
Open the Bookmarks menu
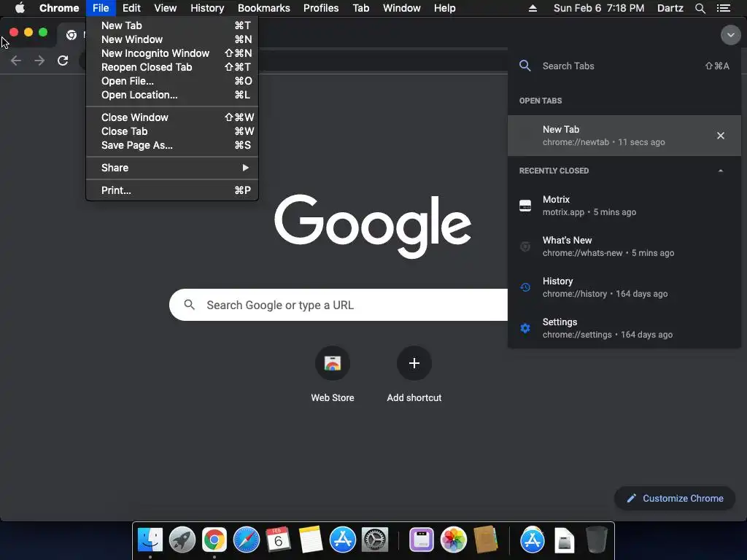coord(264,8)
